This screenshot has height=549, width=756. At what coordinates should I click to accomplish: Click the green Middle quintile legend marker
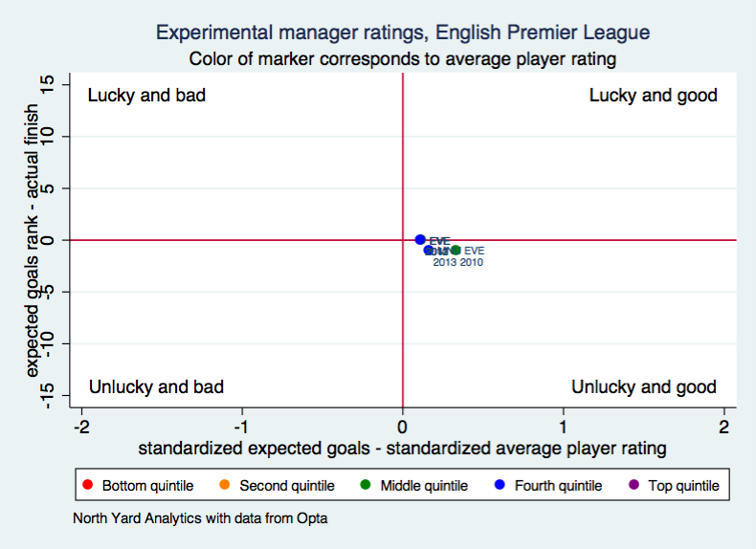tap(367, 486)
